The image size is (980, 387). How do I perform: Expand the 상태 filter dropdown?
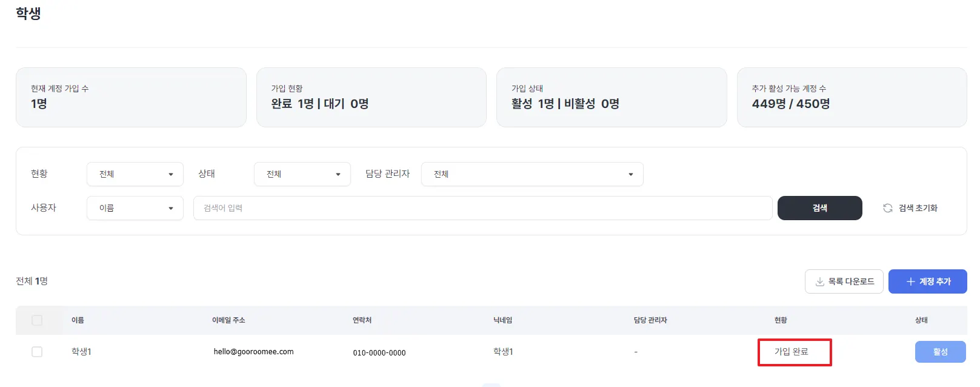(x=302, y=174)
